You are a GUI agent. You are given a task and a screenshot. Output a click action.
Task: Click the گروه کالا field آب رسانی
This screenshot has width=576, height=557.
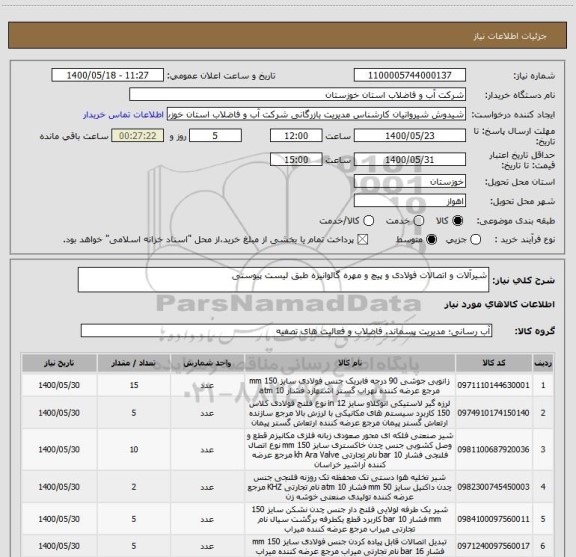[286, 331]
